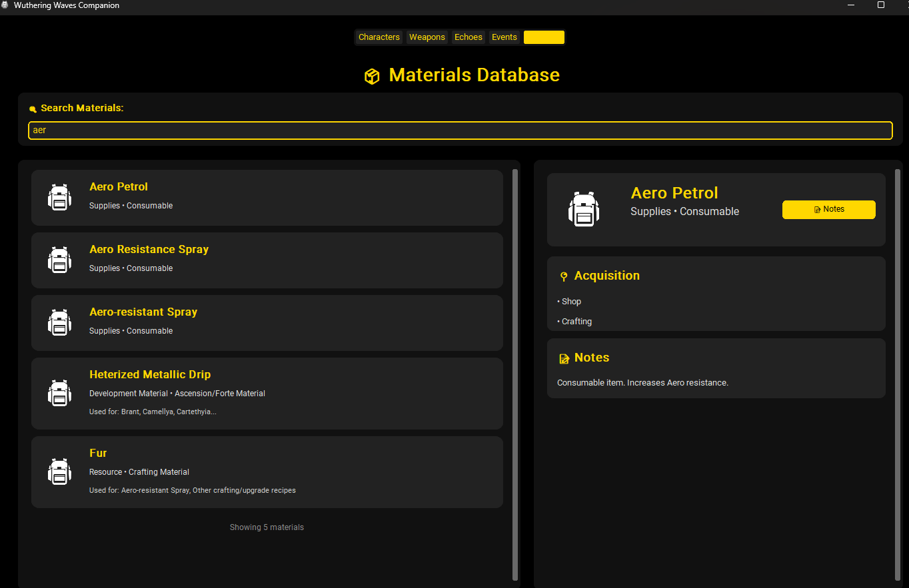Viewport: 909px width, 588px height.
Task: Click the 'Increases Aero resistance' note text
Action: [x=678, y=383]
